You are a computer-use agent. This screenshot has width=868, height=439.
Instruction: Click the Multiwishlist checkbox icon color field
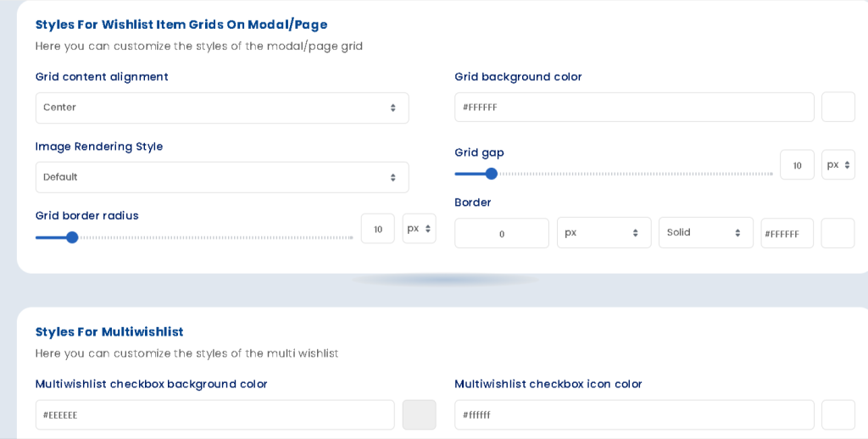pyautogui.click(x=633, y=415)
